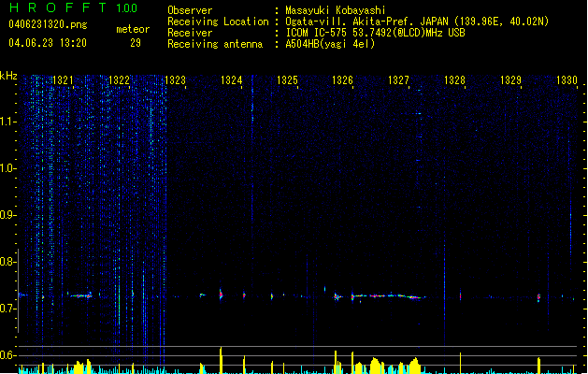
Task: Click the 1328 time marker
Action: (x=454, y=80)
